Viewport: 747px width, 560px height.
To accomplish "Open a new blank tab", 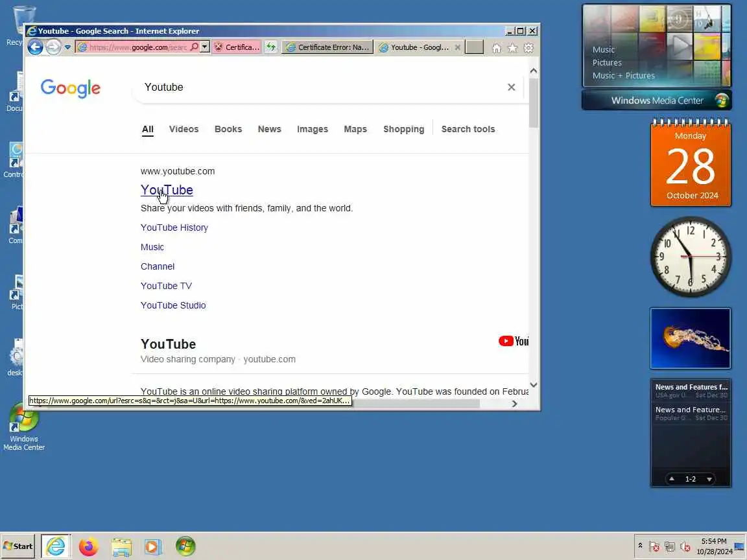I will point(474,47).
